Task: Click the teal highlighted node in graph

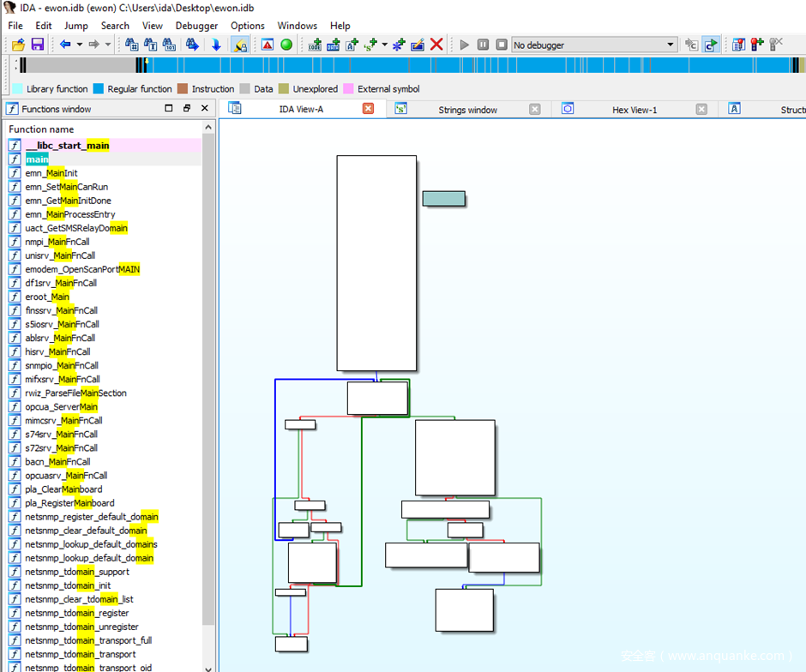Action: point(443,199)
